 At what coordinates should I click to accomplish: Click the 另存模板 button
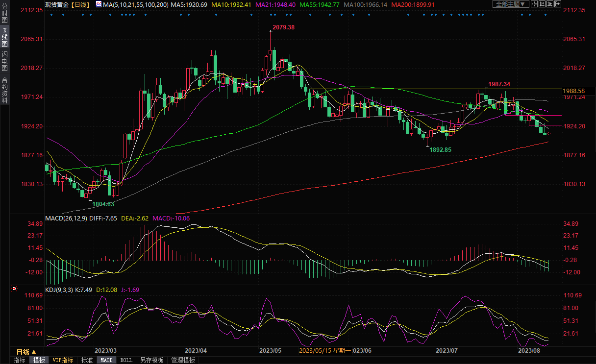tap(151, 360)
